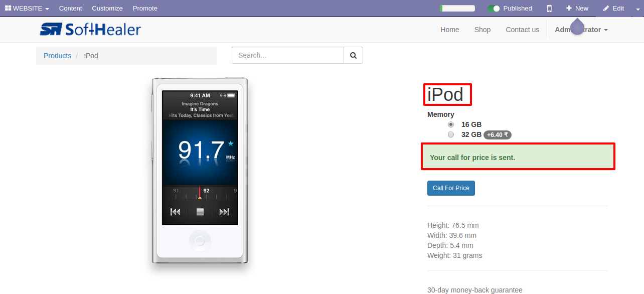This screenshot has height=294, width=644.
Task: Expand the Administrator user dropdown
Action: (x=581, y=30)
